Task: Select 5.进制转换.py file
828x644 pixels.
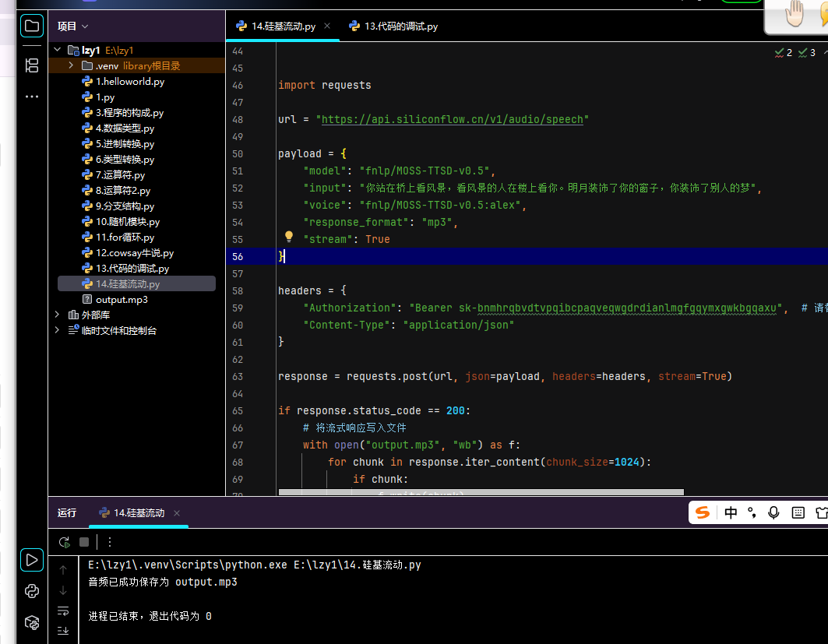Action: pyautogui.click(x=125, y=143)
